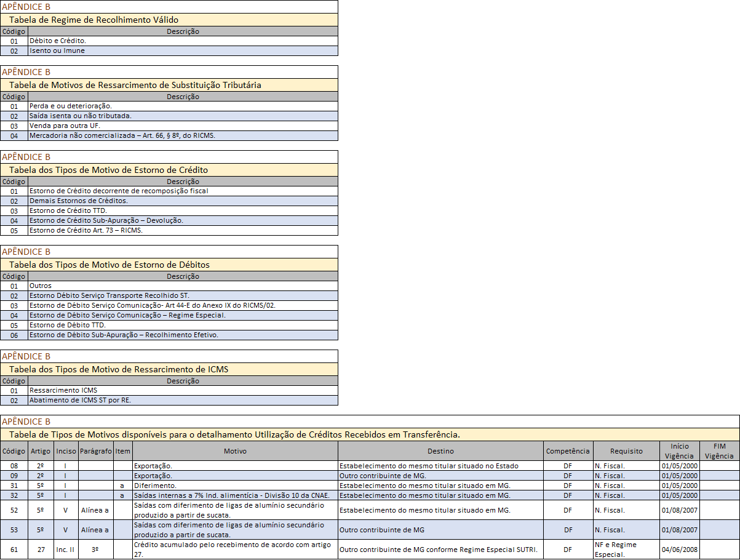Click the 'Requisito' column header
This screenshot has width=740, height=560.
click(x=626, y=451)
